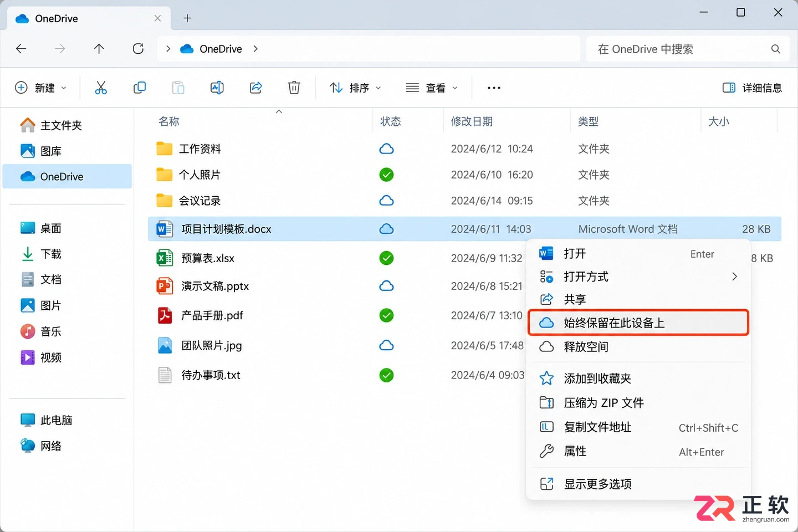Select the OneDrive tab title
798x532 pixels.
pos(57,18)
